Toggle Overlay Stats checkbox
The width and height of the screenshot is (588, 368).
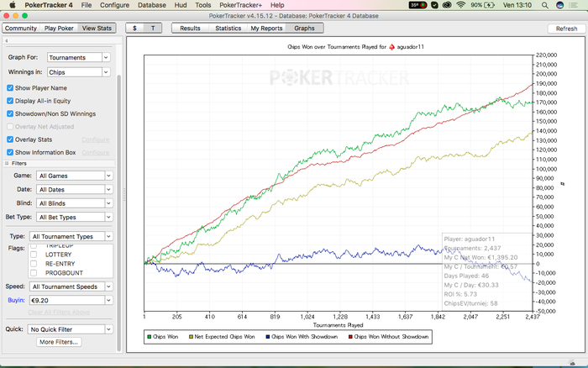tap(10, 139)
